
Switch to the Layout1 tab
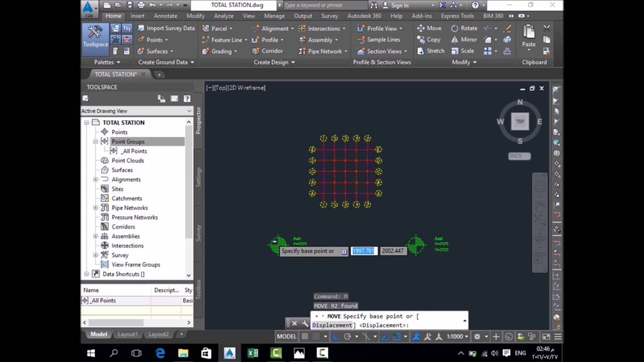127,334
